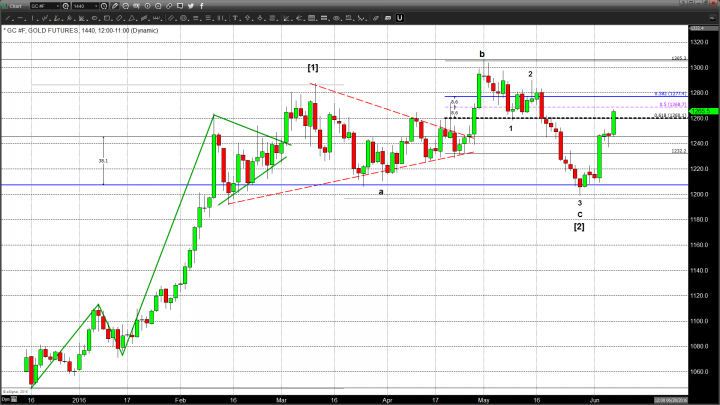Toggle the white U icon in drawing toolbar
The image size is (720, 405).
click(x=398, y=18)
